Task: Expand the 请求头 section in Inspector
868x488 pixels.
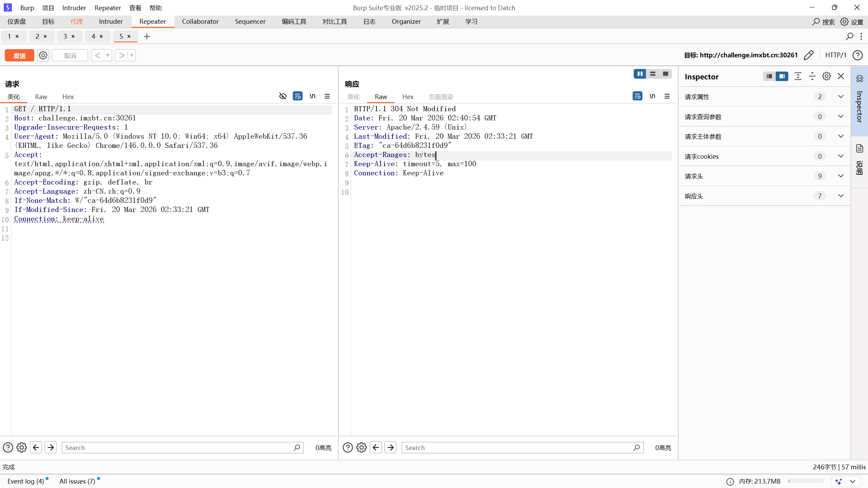Action: point(841,176)
